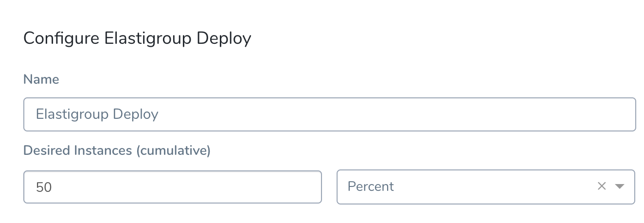Reset the unit dropdown with the small X
This screenshot has width=644, height=223.
(x=602, y=186)
